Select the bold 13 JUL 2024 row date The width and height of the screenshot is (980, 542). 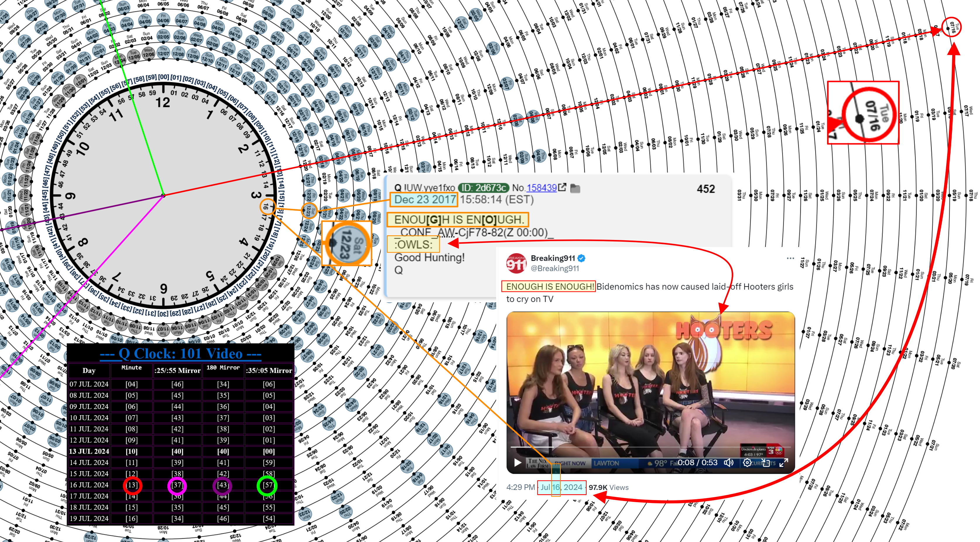89,451
